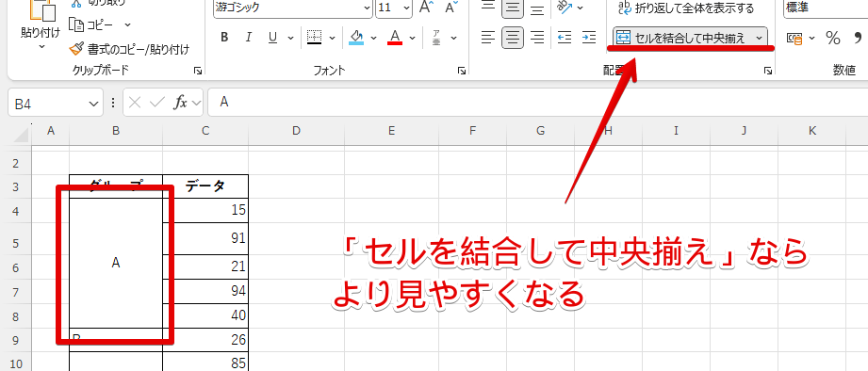This screenshot has height=371, width=868.
Task: Click the Name Box showing B4
Action: 49,103
